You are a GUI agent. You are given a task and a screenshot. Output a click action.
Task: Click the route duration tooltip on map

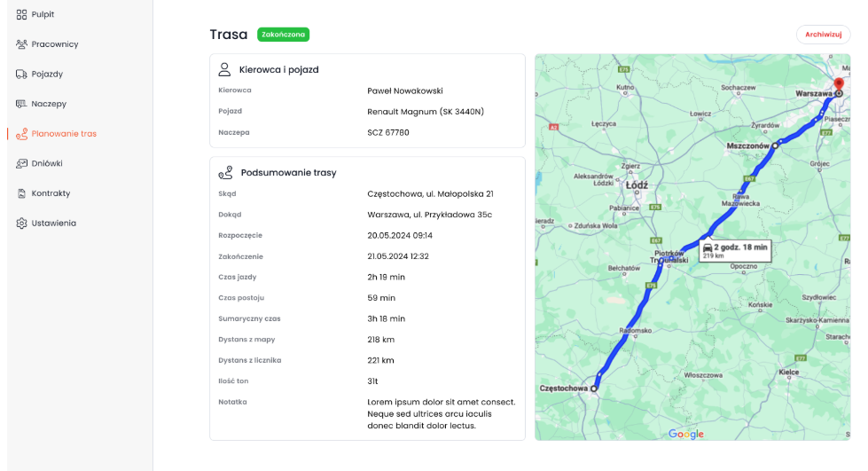point(735,250)
